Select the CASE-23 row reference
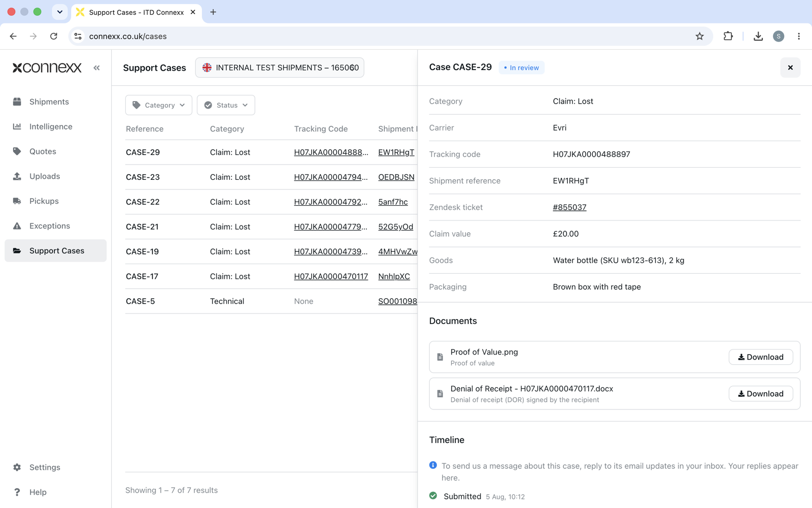812x508 pixels. [x=143, y=177]
